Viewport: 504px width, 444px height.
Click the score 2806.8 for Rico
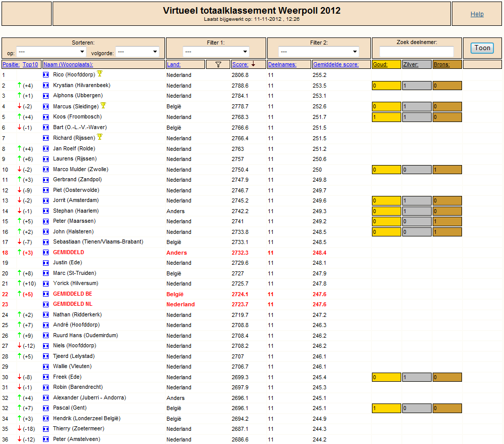point(240,75)
